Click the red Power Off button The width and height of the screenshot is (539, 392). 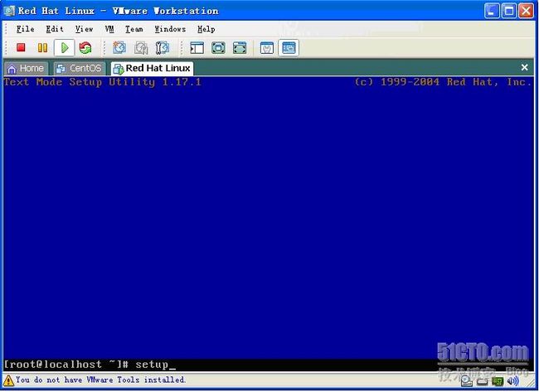21,47
